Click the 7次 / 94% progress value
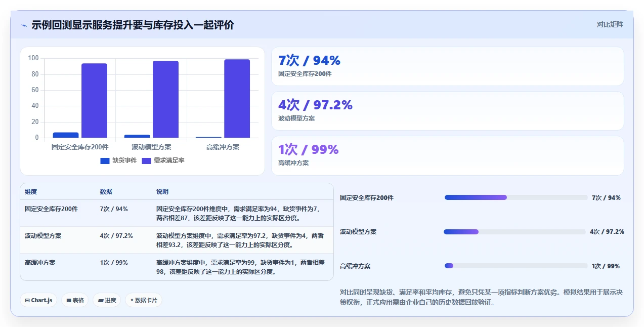The height and width of the screenshot is (327, 644). [606, 198]
